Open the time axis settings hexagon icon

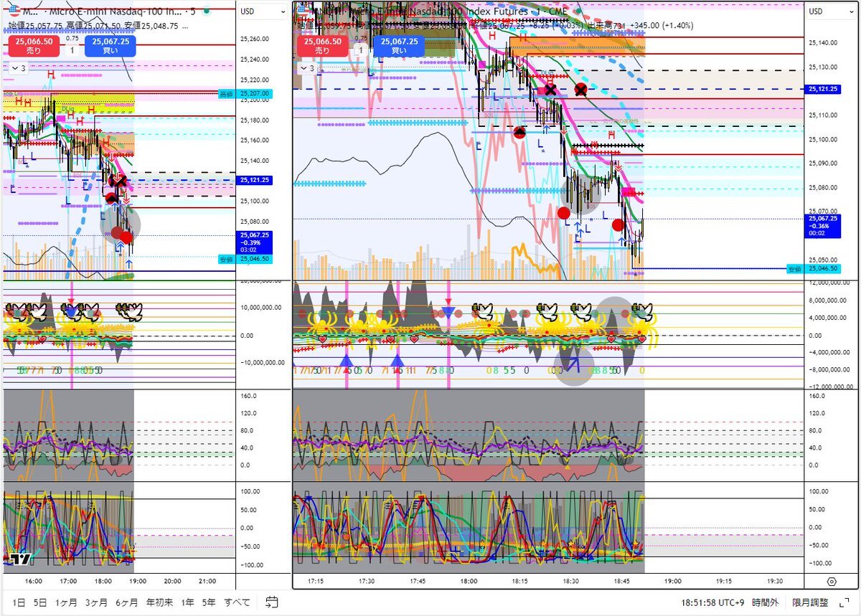[x=832, y=582]
